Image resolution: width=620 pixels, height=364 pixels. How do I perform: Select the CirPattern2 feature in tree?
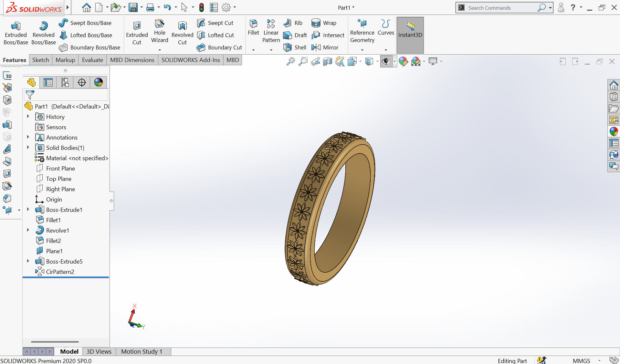point(60,272)
